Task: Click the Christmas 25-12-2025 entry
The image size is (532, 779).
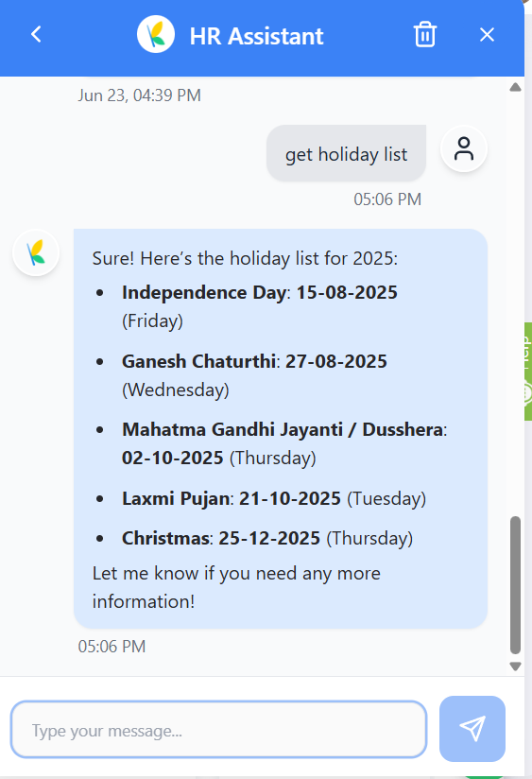Action: pyautogui.click(x=267, y=538)
